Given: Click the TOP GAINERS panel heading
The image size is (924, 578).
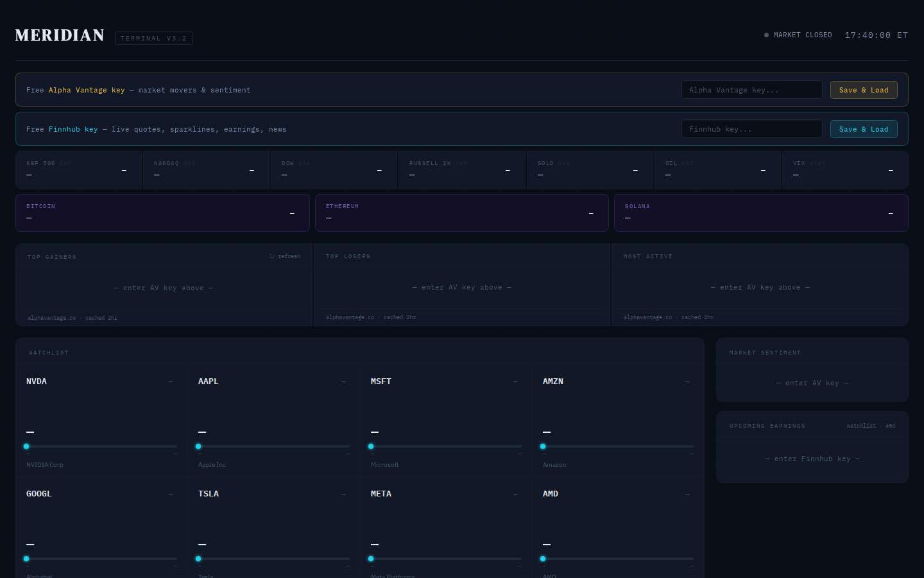Looking at the screenshot, I should 52,257.
